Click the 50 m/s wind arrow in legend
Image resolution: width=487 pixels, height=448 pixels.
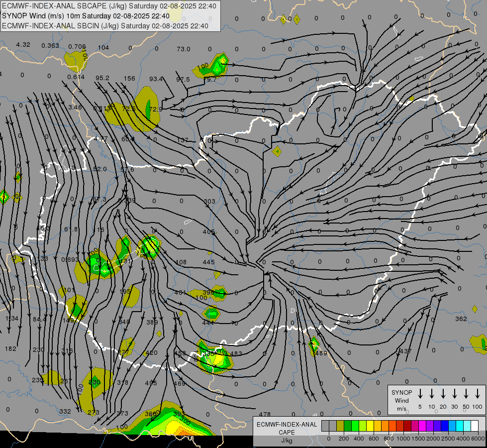[466, 394]
